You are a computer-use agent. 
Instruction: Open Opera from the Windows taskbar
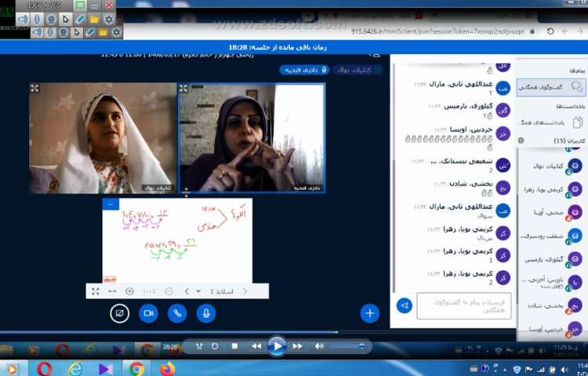pos(44,369)
